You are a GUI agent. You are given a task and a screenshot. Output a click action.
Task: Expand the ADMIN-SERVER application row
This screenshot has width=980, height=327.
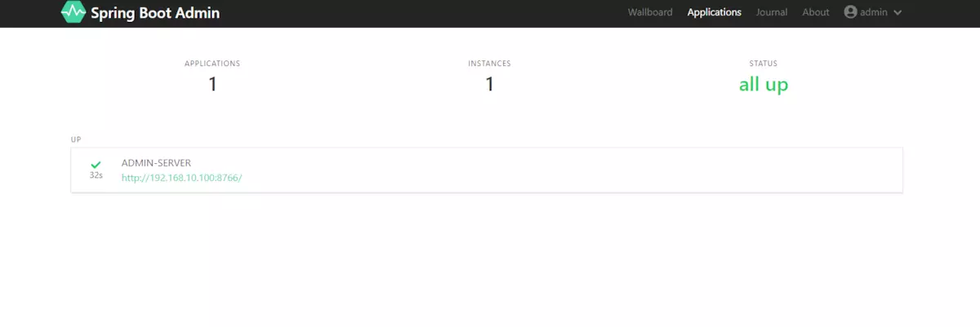487,170
